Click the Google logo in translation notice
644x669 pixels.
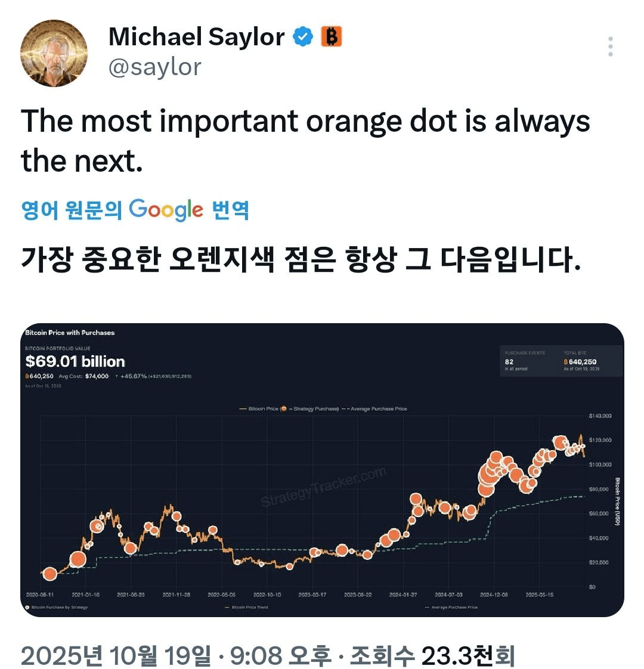pyautogui.click(x=166, y=209)
